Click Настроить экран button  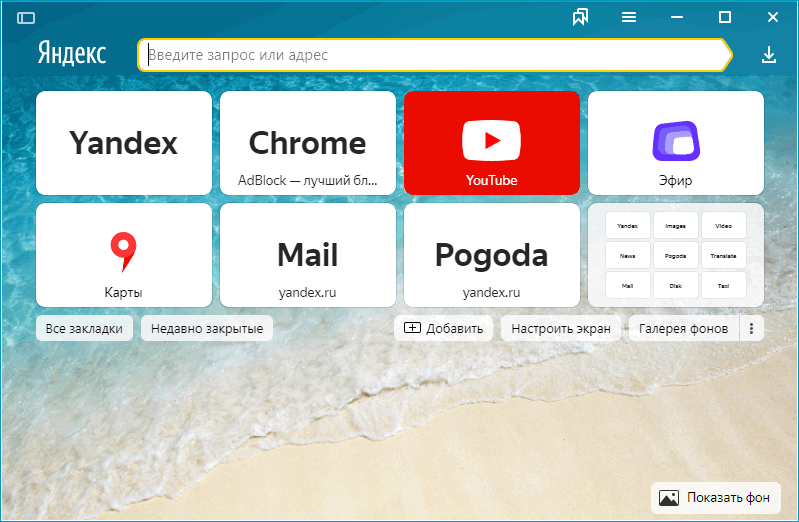point(561,328)
